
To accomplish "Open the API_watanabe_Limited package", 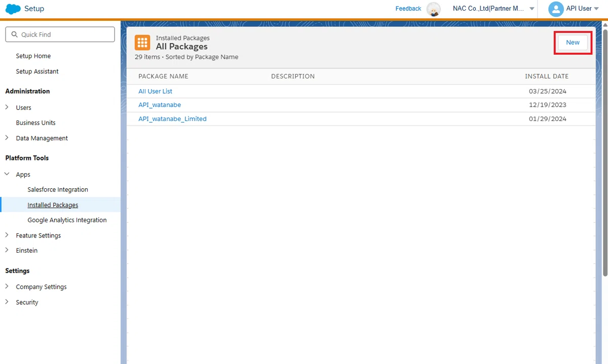I will tap(172, 119).
